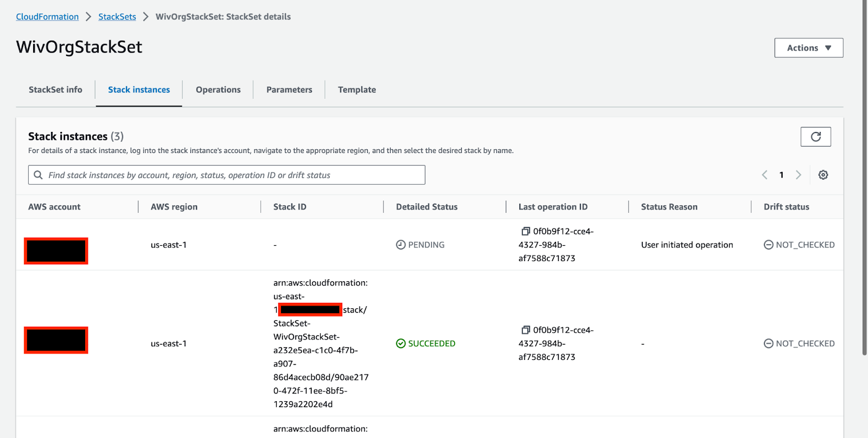This screenshot has height=438, width=868.
Task: Click the PENDING status text
Action: click(x=426, y=245)
